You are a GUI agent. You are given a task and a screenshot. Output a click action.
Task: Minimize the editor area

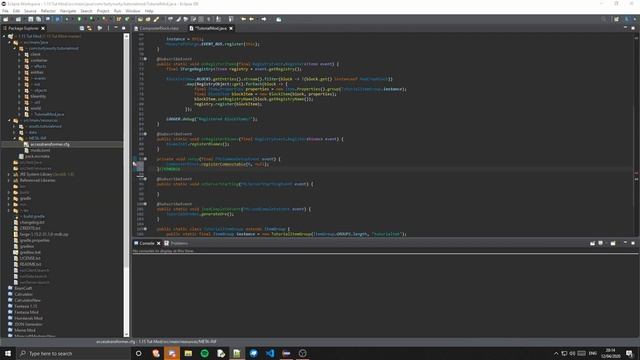[x=625, y=28]
